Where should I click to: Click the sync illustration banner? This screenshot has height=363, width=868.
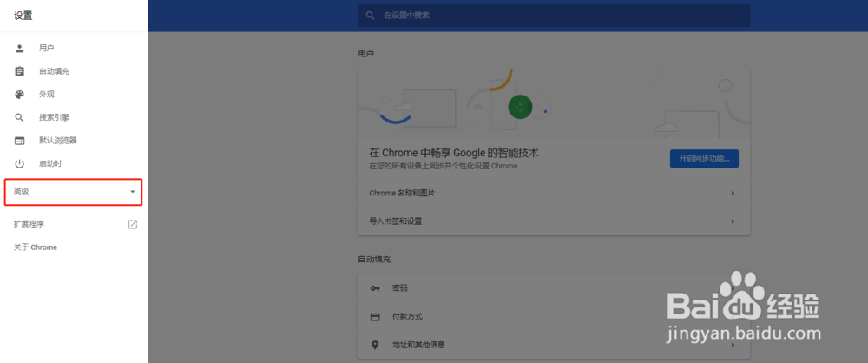coord(554,103)
